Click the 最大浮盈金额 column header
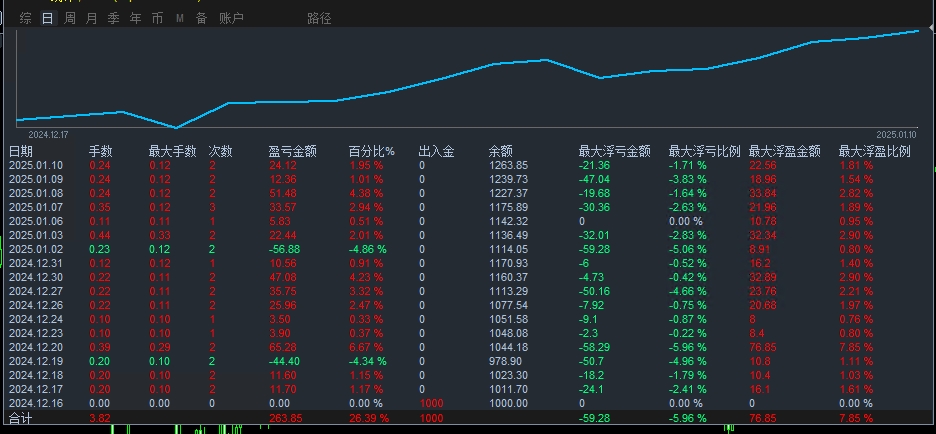 coord(784,152)
